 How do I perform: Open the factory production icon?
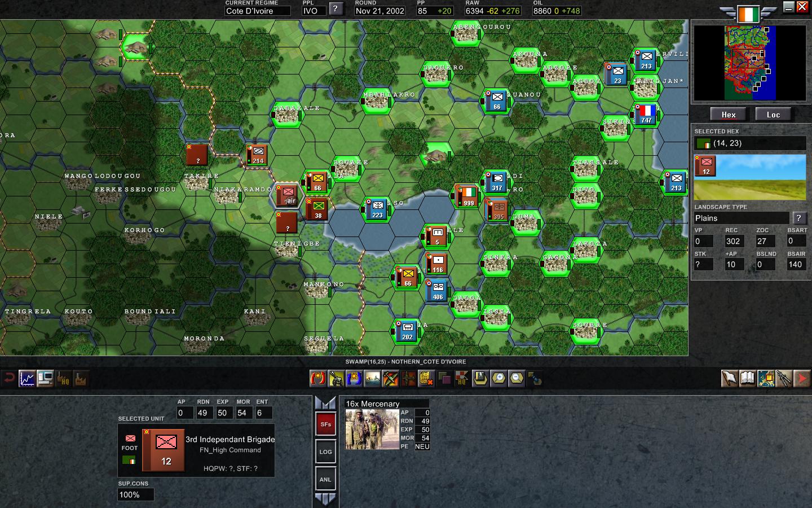click(x=81, y=378)
